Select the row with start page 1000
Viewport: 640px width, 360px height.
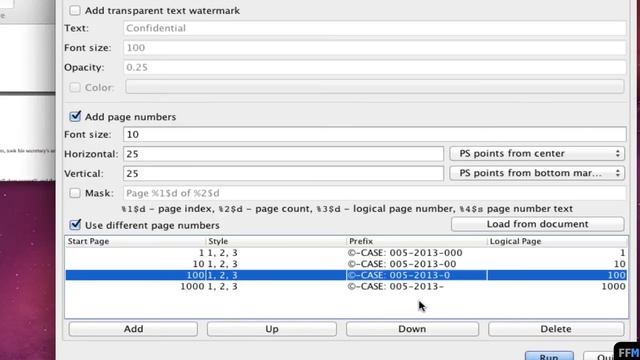[346, 287]
